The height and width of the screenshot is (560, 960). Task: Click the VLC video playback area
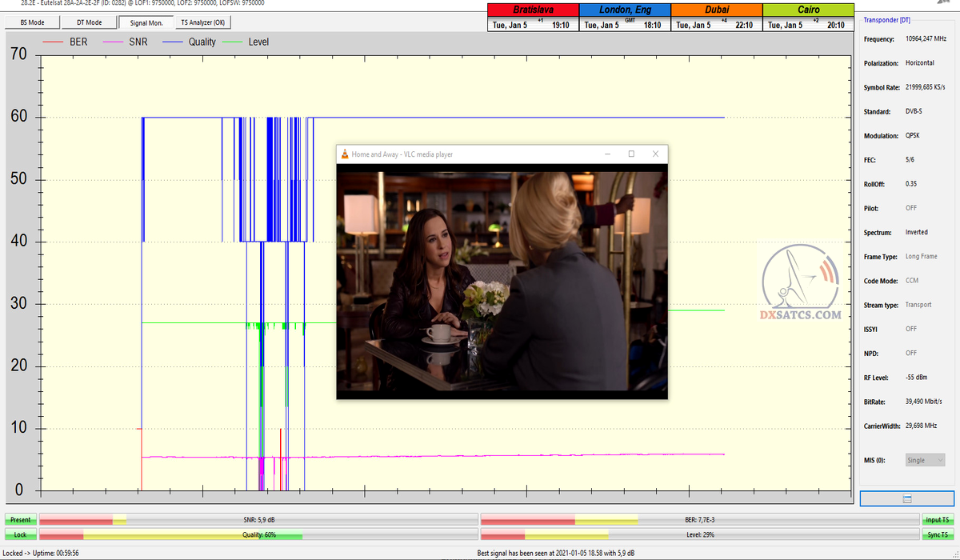click(x=501, y=280)
